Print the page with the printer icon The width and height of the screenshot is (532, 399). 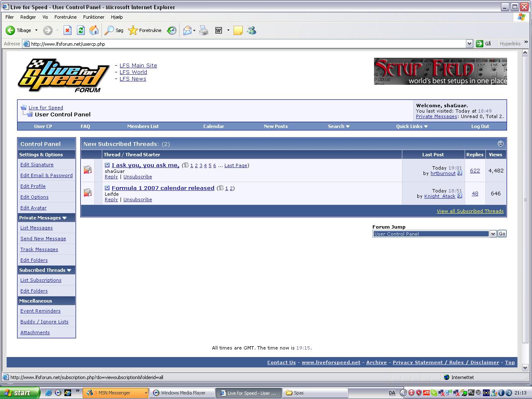pyautogui.click(x=204, y=30)
